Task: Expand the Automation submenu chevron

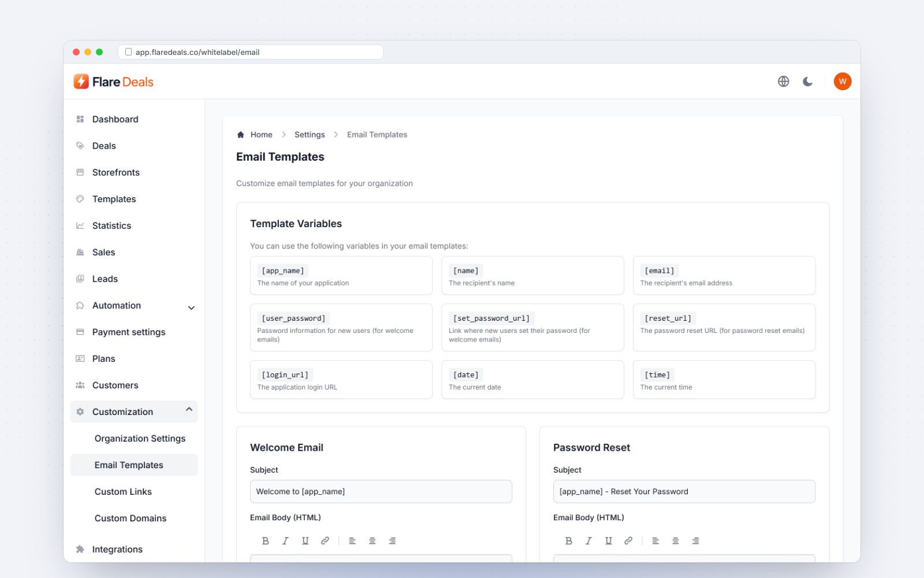Action: (x=191, y=307)
